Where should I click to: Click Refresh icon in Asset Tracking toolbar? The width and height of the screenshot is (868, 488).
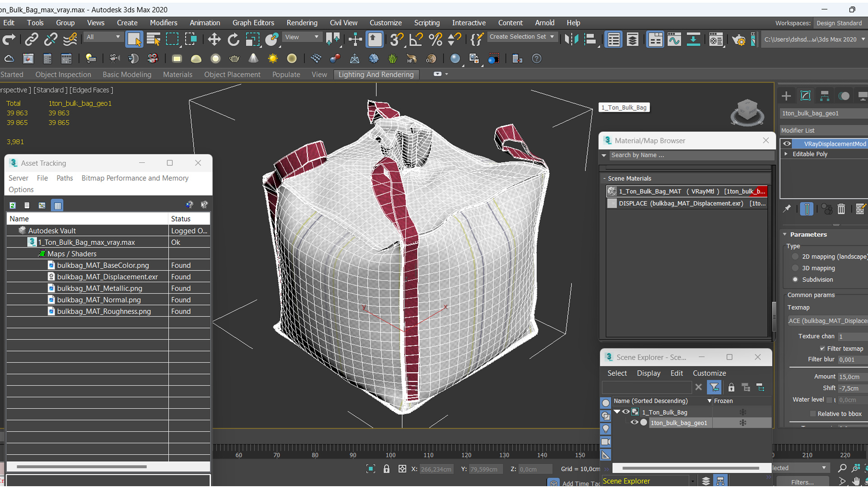coord(13,205)
